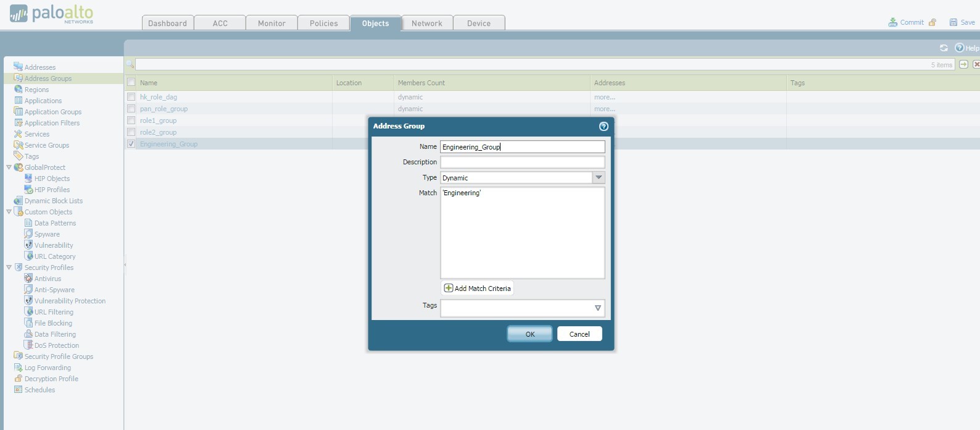Switch to the Policies tab
This screenshot has height=430, width=980.
click(323, 23)
